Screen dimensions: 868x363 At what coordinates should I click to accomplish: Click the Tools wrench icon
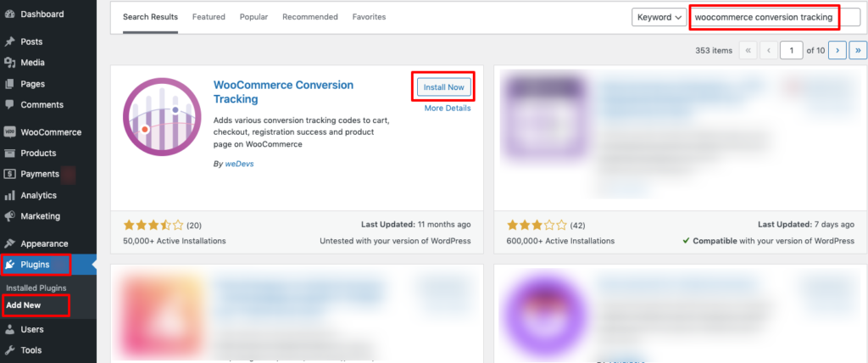point(9,350)
